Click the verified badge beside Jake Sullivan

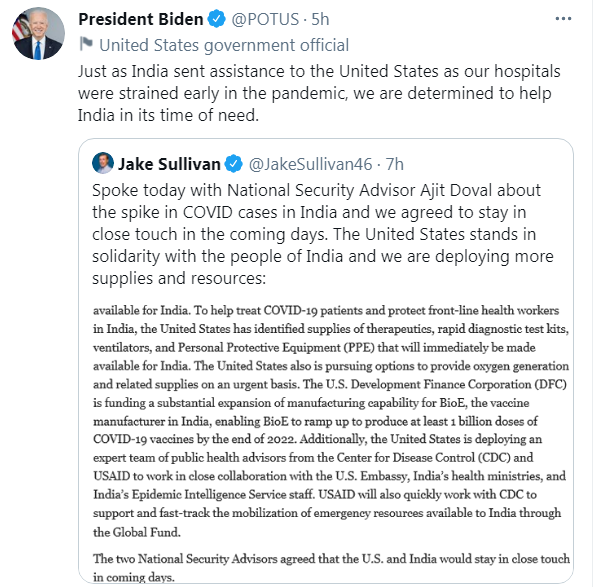click(234, 164)
